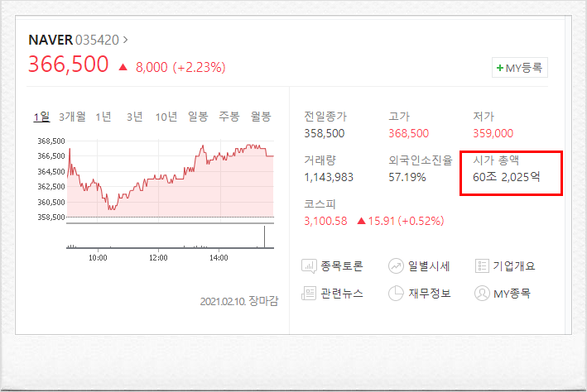This screenshot has width=587, height=392.
Task: Click 코스피 index value 3,100.58
Action: [325, 221]
